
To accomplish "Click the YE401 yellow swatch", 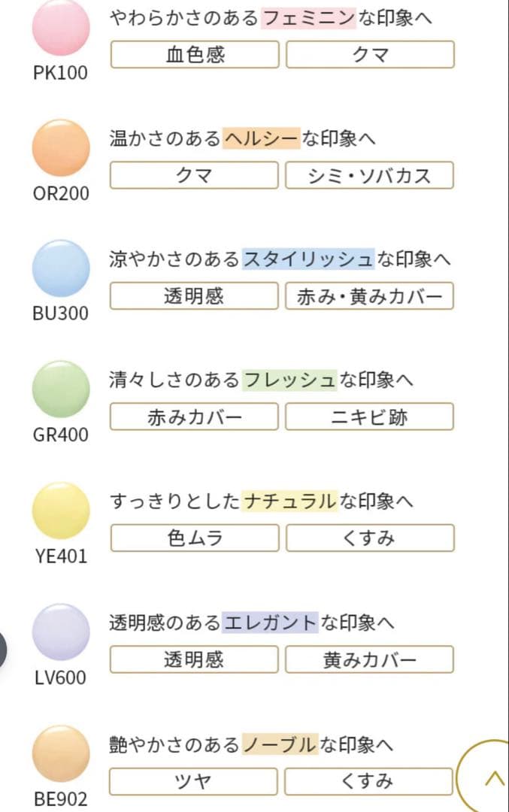I will (x=60, y=511).
